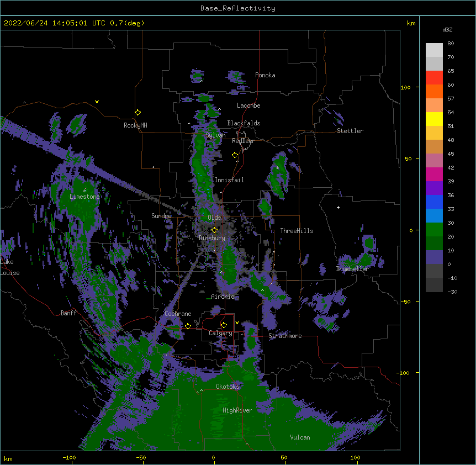Click the Banff label

pyautogui.click(x=68, y=313)
